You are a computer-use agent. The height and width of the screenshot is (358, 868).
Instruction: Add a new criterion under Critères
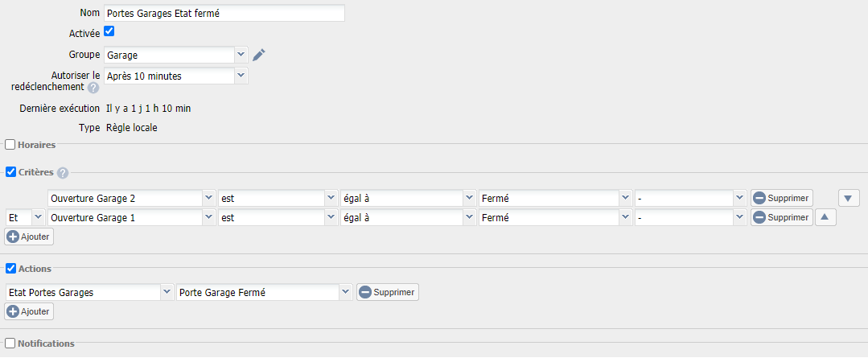(29, 237)
